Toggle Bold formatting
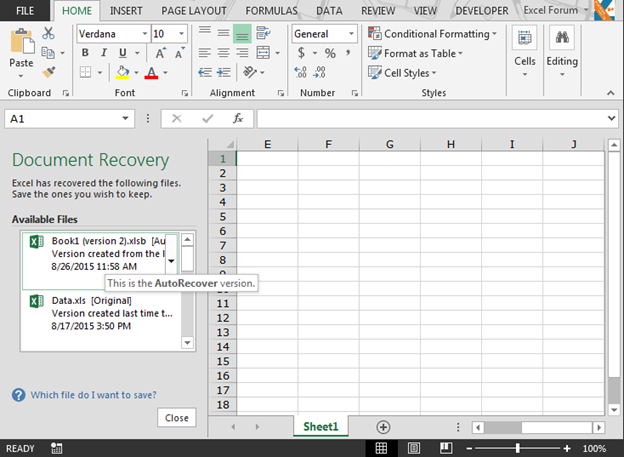This screenshot has width=624, height=457. coord(85,53)
